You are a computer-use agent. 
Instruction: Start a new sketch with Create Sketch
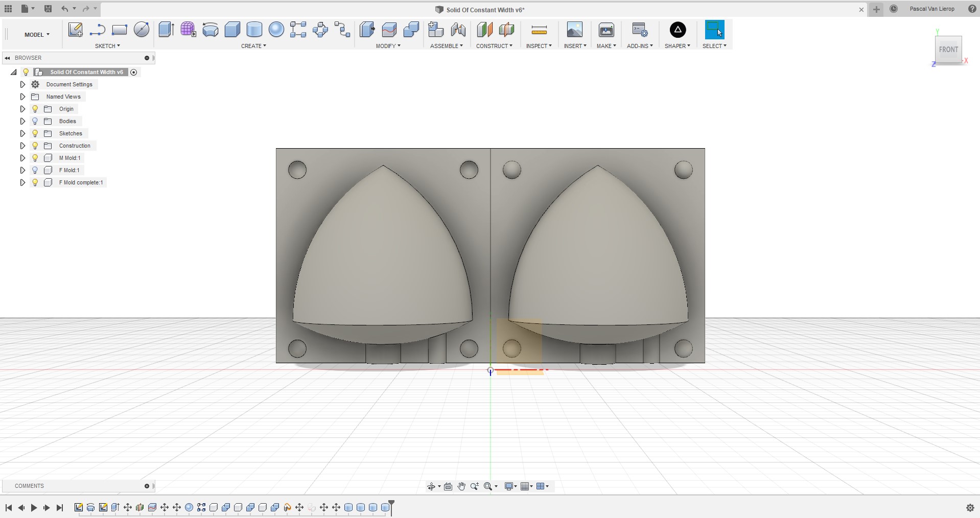point(76,30)
